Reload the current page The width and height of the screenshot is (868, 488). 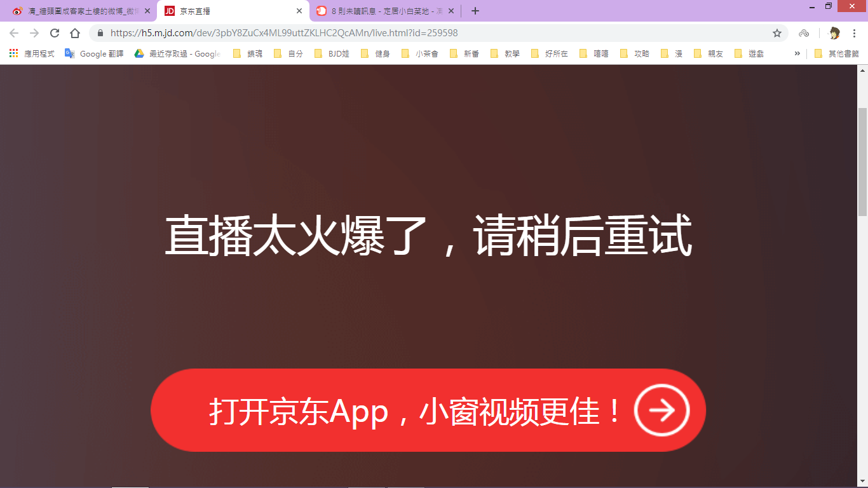tap(55, 33)
